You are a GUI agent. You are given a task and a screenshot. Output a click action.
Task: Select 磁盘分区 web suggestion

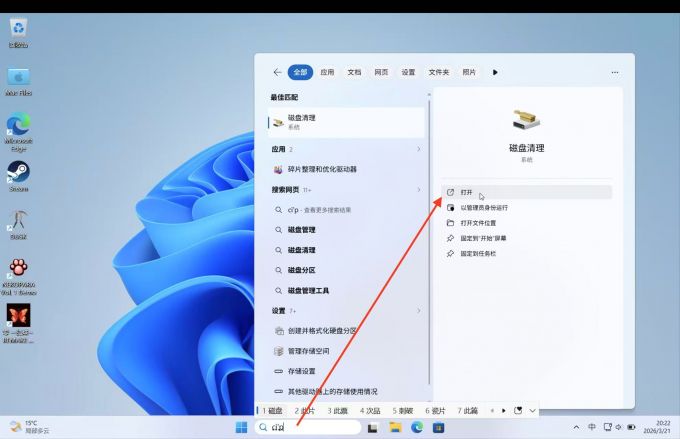click(x=346, y=270)
